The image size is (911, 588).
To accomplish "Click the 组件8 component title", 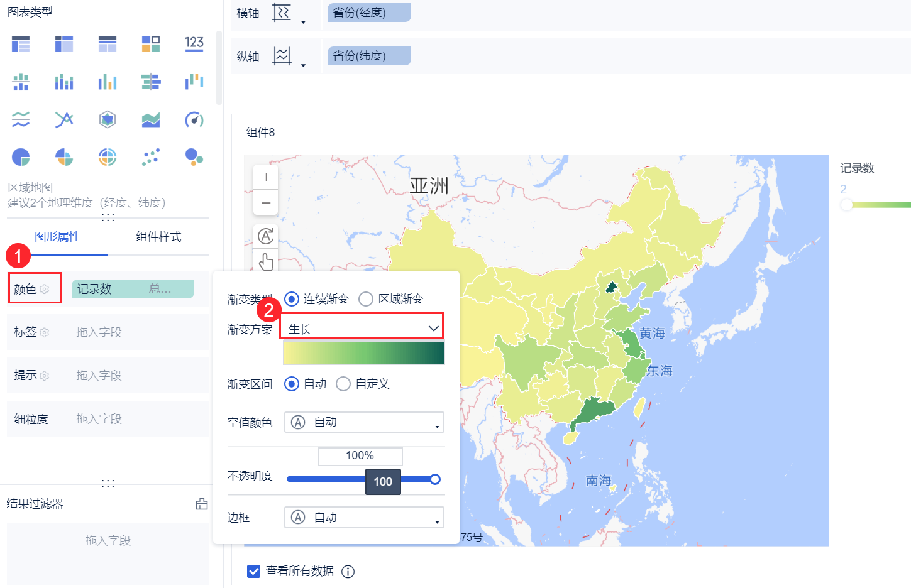I will 260,133.
